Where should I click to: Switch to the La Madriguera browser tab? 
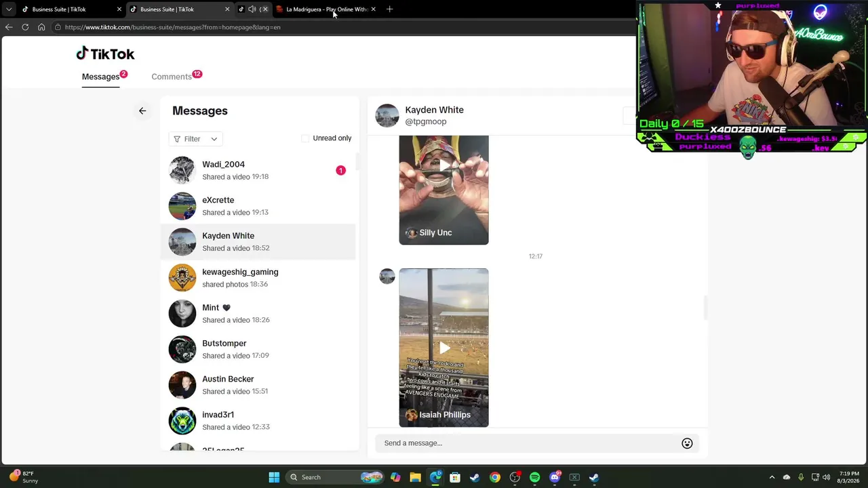(325, 9)
